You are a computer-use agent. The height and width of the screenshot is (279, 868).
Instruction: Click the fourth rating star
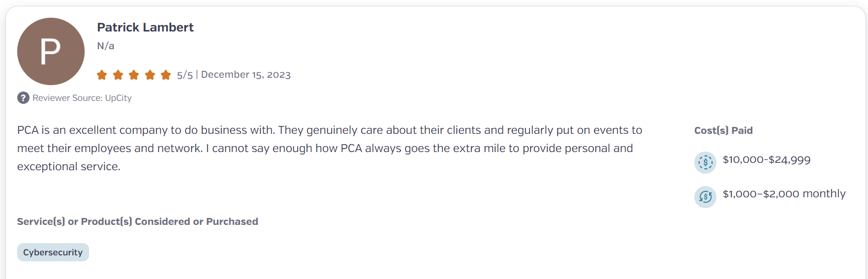click(x=150, y=75)
